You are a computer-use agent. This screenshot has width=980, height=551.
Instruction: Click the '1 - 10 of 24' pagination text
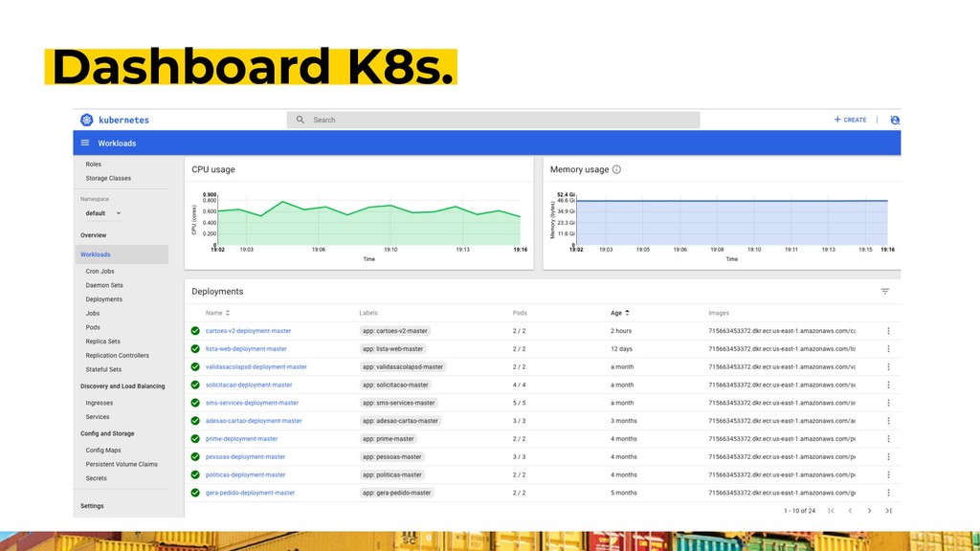[x=799, y=511]
